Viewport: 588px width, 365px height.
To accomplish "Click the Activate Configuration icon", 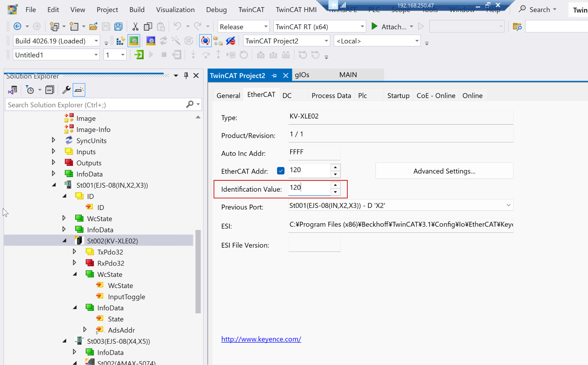I will coord(120,41).
